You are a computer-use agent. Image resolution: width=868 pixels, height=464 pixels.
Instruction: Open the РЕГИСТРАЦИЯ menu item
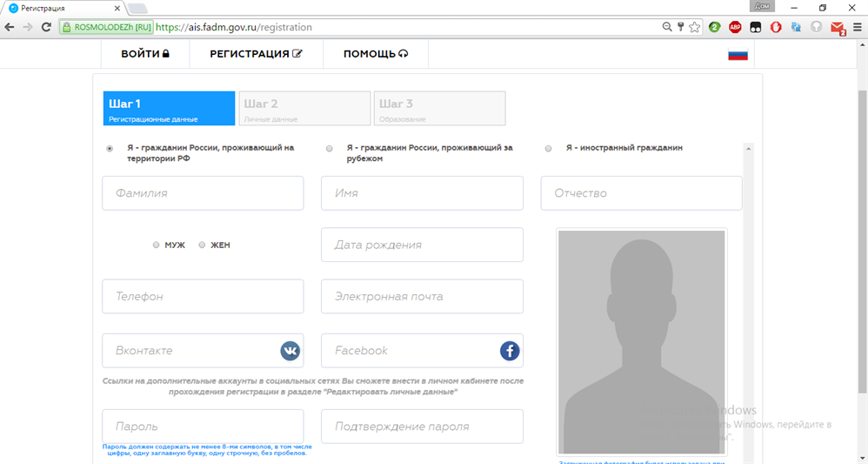pyautogui.click(x=257, y=54)
